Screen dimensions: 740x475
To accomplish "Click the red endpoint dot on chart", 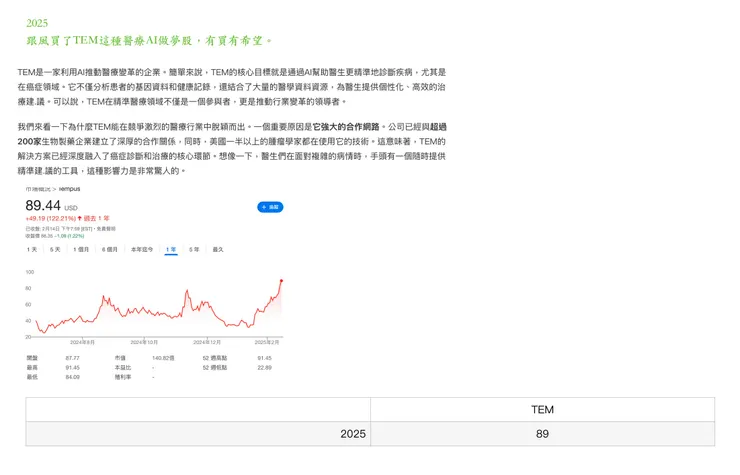I will point(281,280).
